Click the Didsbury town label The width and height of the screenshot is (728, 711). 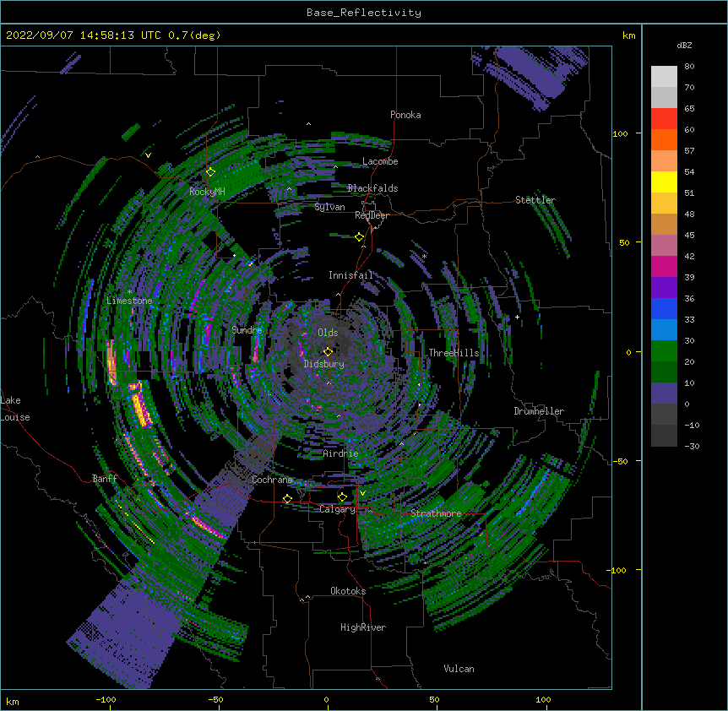pos(324,364)
